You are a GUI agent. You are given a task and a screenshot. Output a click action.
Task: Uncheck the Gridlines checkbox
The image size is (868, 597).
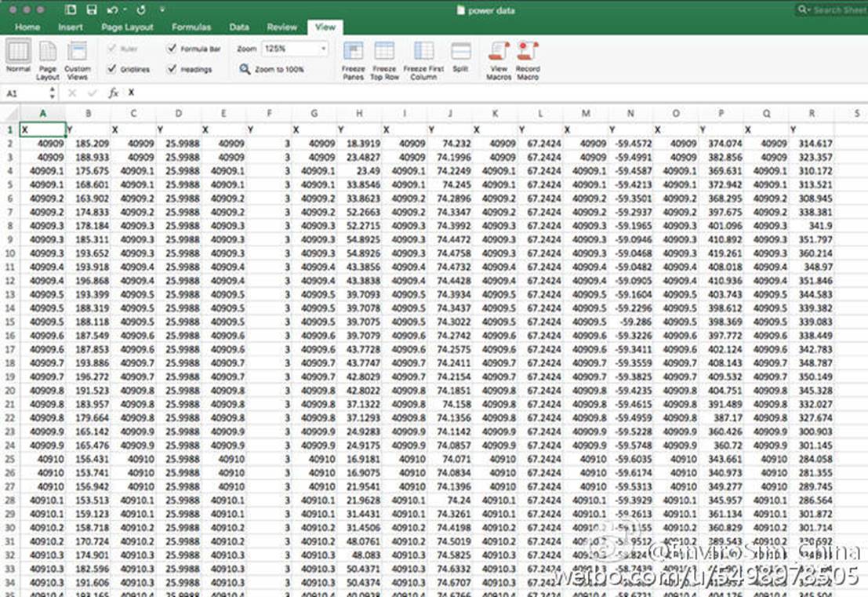pyautogui.click(x=112, y=69)
